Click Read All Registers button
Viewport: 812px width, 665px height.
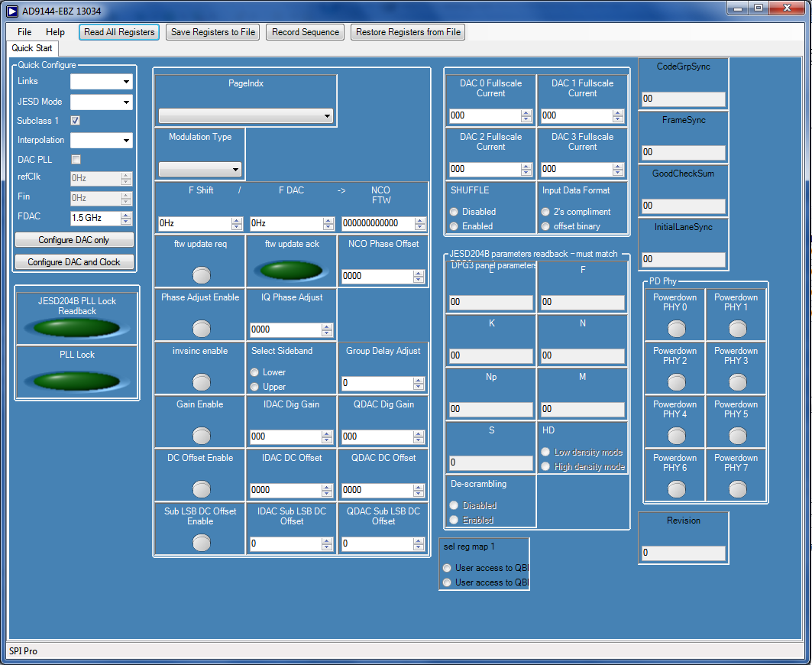click(x=119, y=31)
